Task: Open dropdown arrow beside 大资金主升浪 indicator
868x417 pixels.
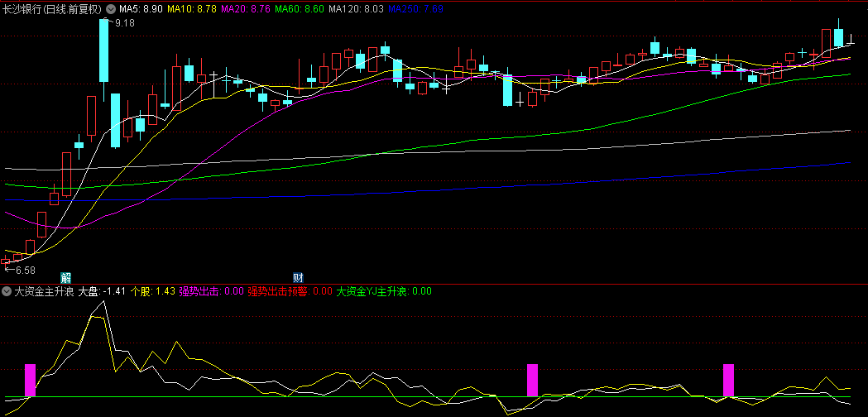Action: coord(7,291)
